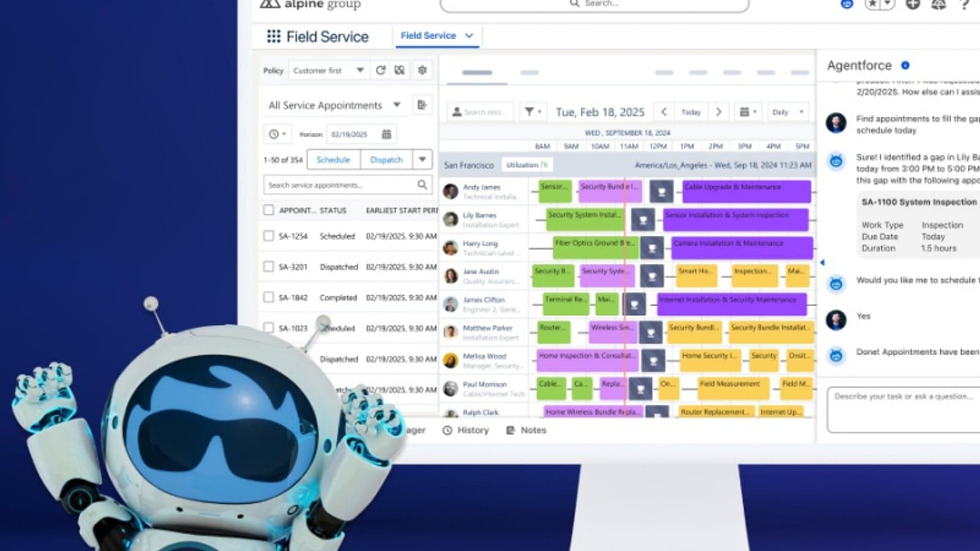The height and width of the screenshot is (551, 980).
Task: Go to previous day on Gantt
Action: 664,111
